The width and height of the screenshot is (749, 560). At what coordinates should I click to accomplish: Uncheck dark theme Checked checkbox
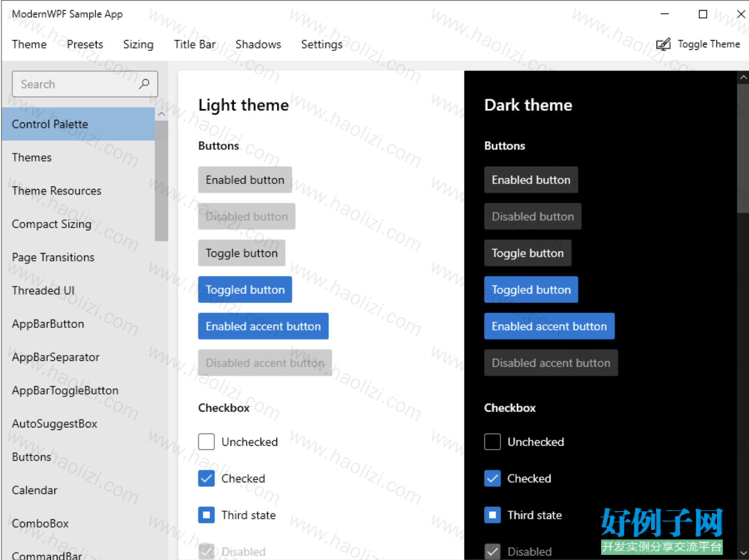492,479
